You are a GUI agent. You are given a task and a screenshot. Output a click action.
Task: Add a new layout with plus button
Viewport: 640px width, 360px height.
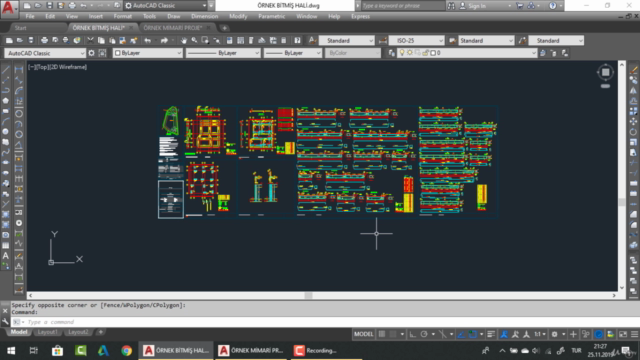pos(100,332)
